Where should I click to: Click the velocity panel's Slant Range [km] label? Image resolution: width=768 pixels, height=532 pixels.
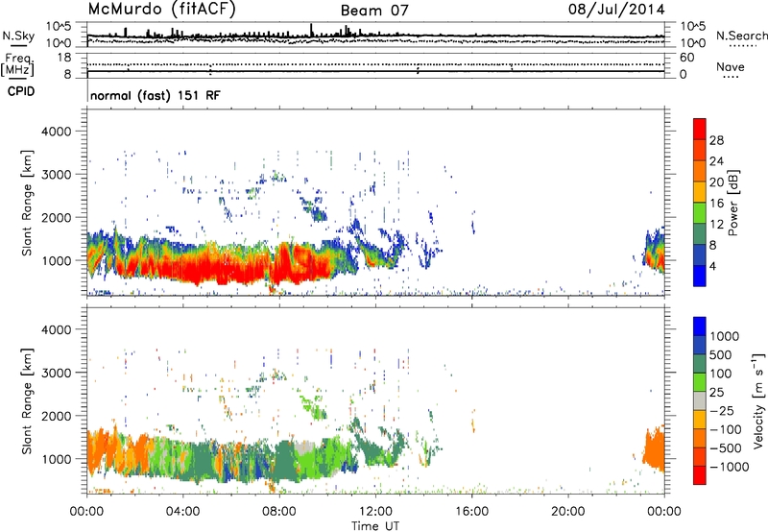pos(28,401)
